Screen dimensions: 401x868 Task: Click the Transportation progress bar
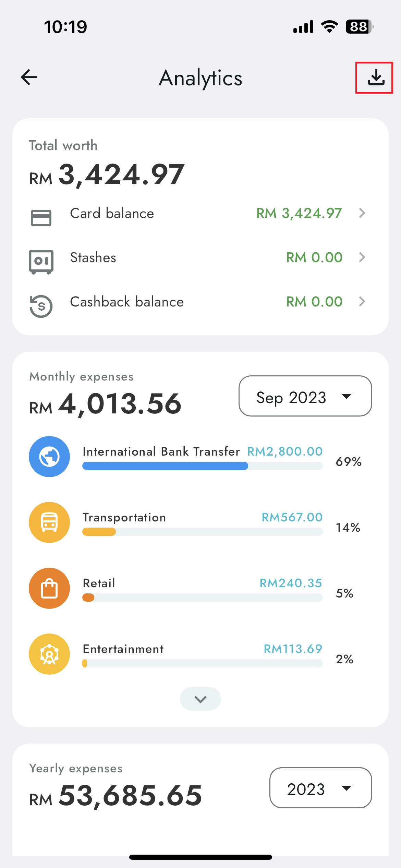pos(202,532)
